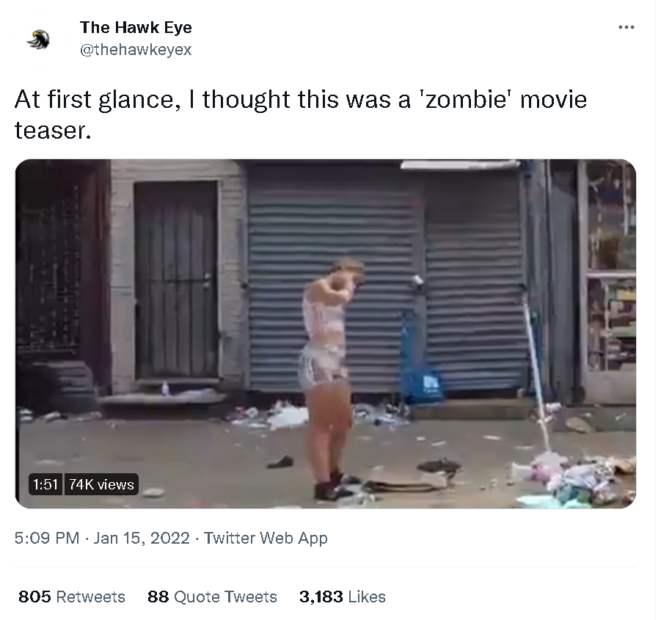Open the Jan 15, 2022 date link
This screenshot has height=620, width=672.
[142, 538]
